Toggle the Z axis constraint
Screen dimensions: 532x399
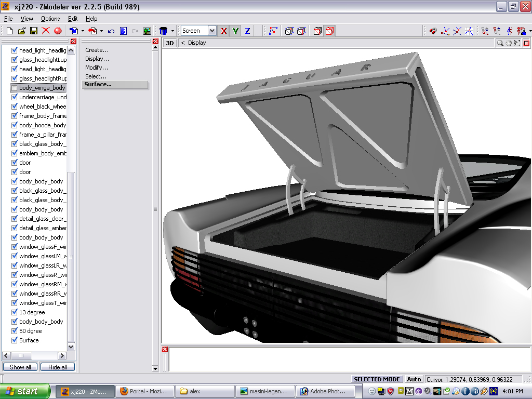[x=247, y=31]
